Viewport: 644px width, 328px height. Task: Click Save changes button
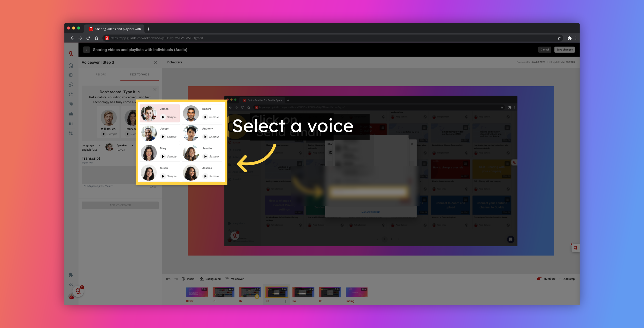pos(565,49)
